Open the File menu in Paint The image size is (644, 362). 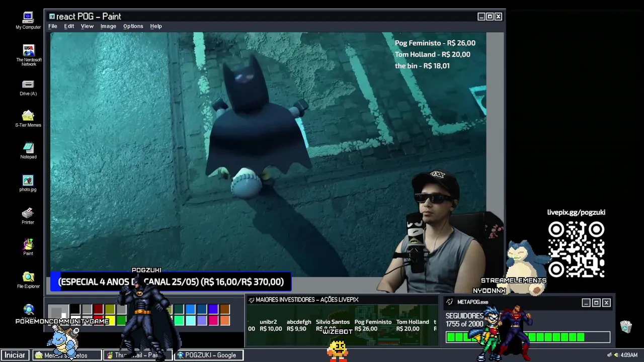pyautogui.click(x=53, y=26)
